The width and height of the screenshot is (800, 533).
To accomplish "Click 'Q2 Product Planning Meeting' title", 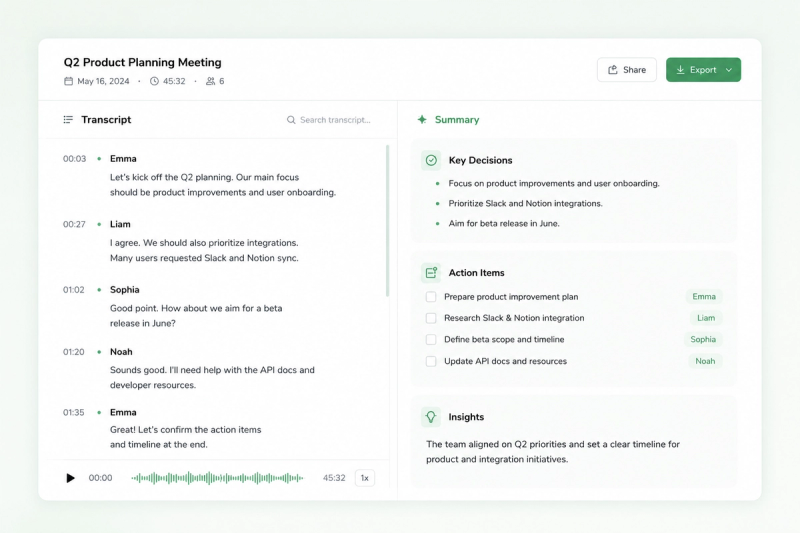I will click(142, 62).
